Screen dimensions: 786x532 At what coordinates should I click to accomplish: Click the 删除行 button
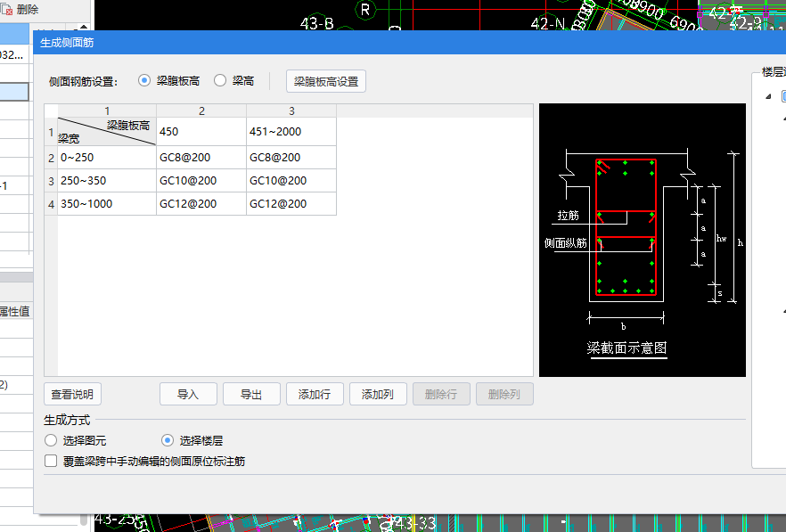(441, 394)
